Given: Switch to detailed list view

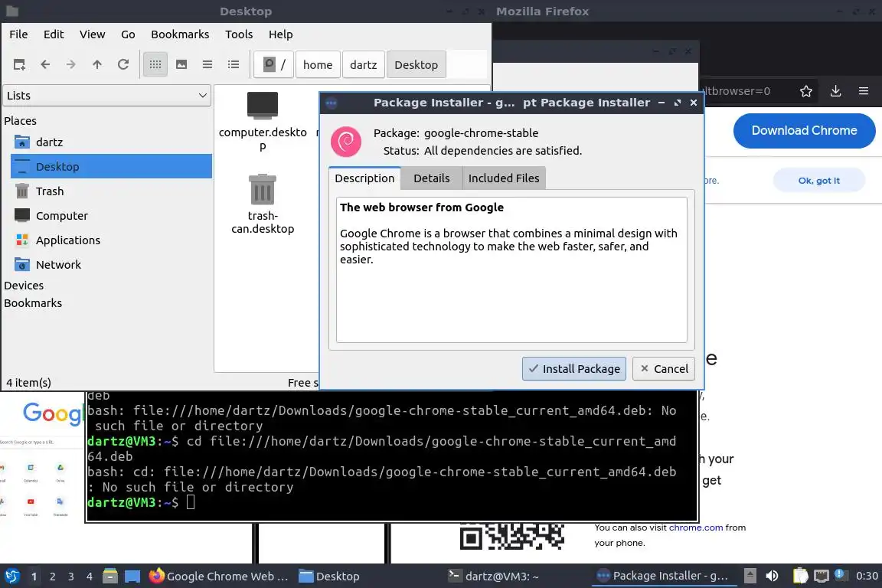Looking at the screenshot, I should (234, 65).
